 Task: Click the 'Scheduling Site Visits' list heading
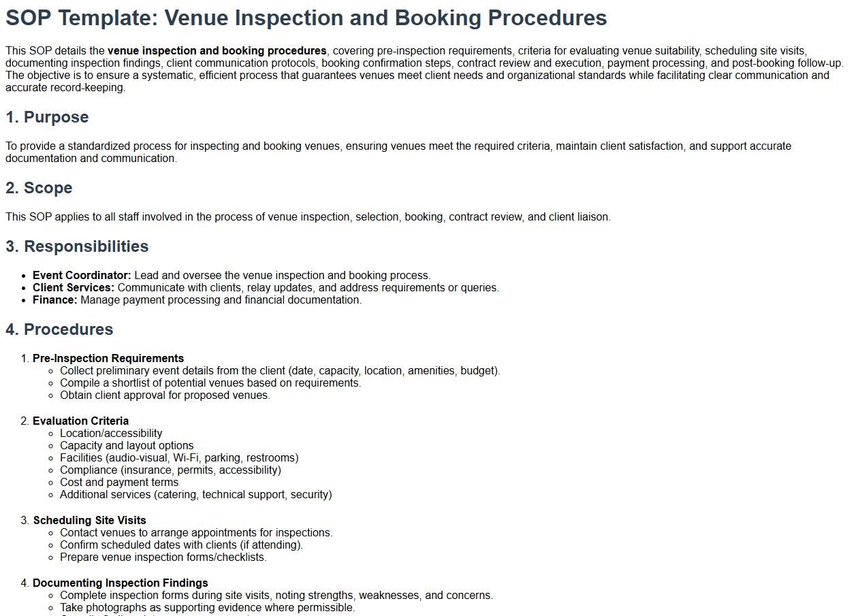pyautogui.click(x=90, y=521)
